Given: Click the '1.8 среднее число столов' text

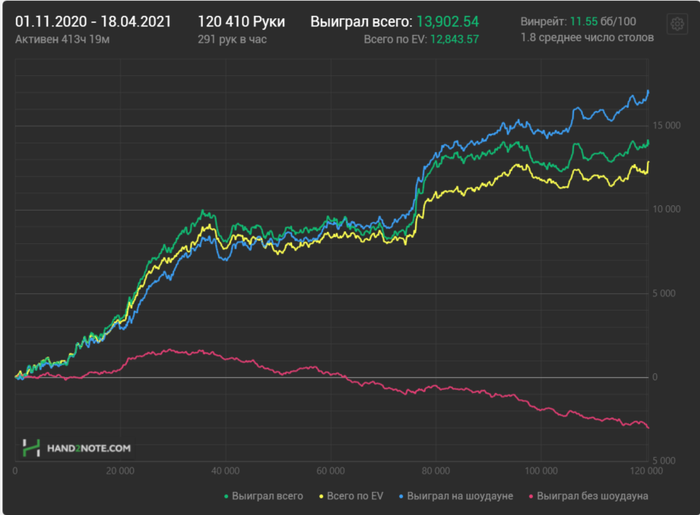Looking at the screenshot, I should pos(587,37).
